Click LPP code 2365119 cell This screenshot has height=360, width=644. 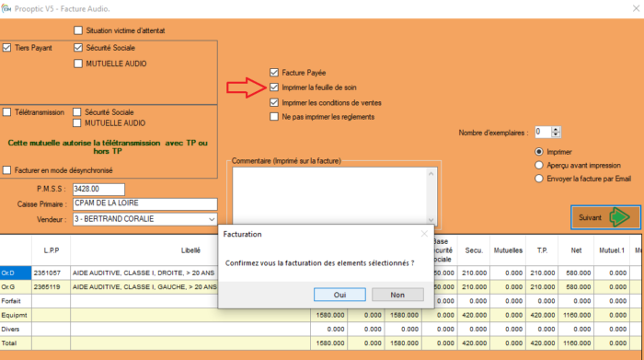[51, 287]
